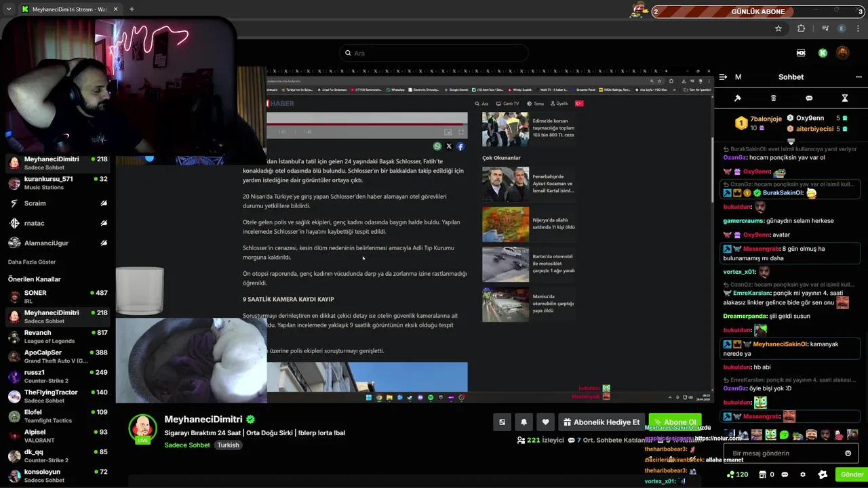Click the green Kick logo icon
The height and width of the screenshot is (488, 868).
823,53
